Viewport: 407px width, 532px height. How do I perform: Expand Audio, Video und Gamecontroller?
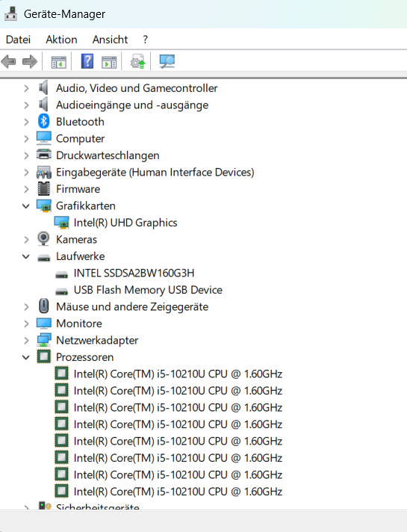coord(26,89)
